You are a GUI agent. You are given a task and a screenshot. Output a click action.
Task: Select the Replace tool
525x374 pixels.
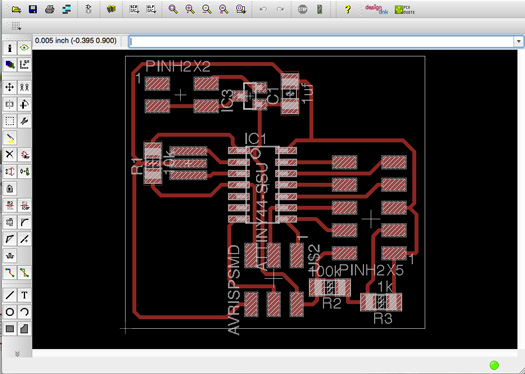click(24, 171)
